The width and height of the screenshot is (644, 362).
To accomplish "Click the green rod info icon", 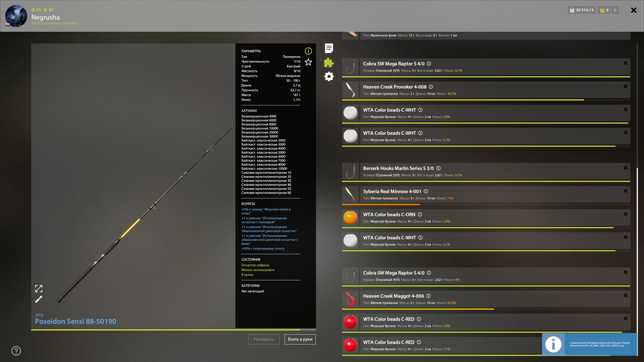I will tap(308, 51).
